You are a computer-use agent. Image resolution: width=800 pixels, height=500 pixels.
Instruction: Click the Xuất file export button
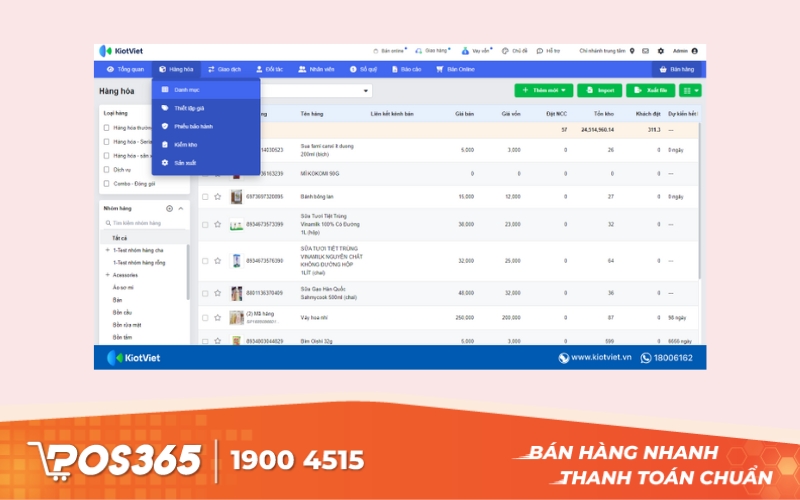coord(651,90)
